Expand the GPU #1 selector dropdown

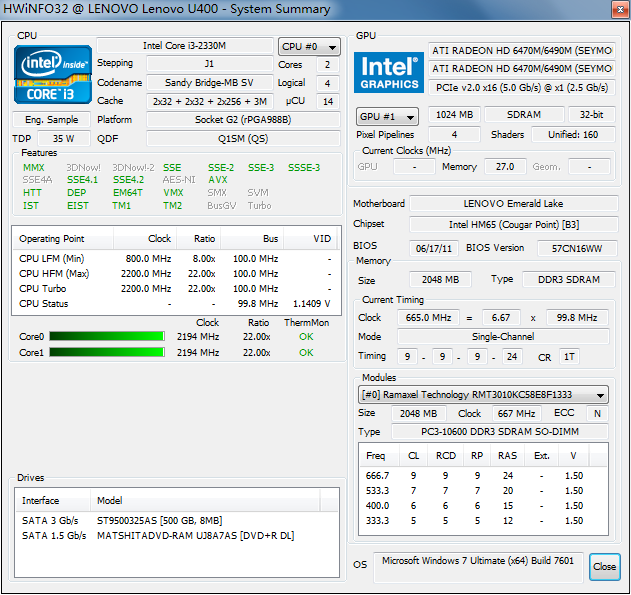[387, 116]
